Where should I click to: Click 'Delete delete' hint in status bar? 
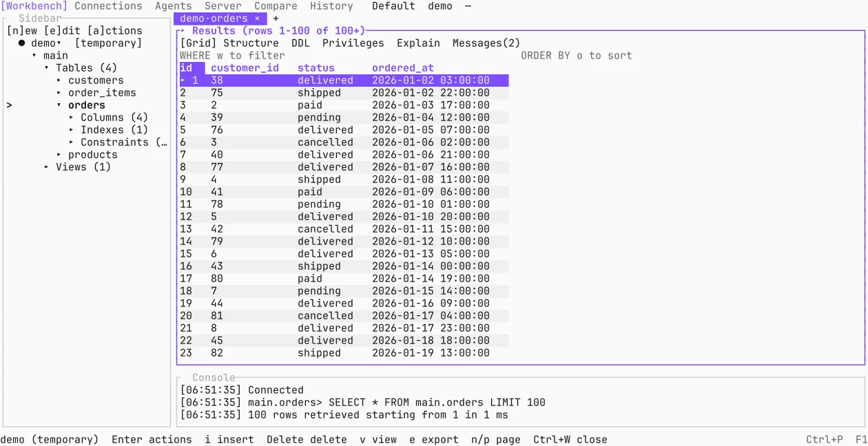pos(307,440)
